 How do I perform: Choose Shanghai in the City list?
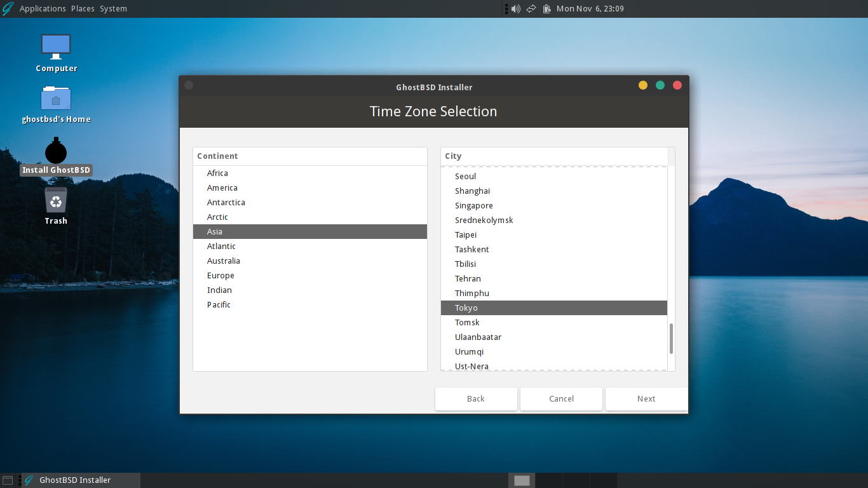pos(554,191)
